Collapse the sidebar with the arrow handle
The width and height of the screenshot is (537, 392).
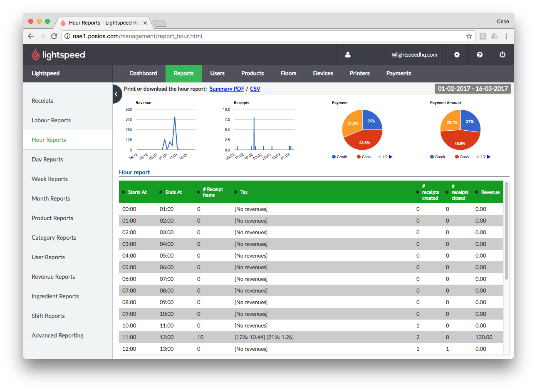click(116, 94)
